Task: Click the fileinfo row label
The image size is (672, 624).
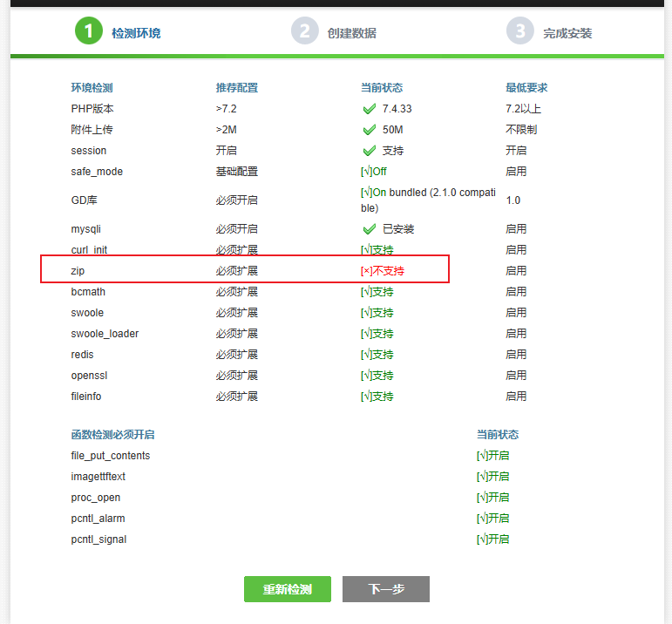Action: (x=86, y=397)
